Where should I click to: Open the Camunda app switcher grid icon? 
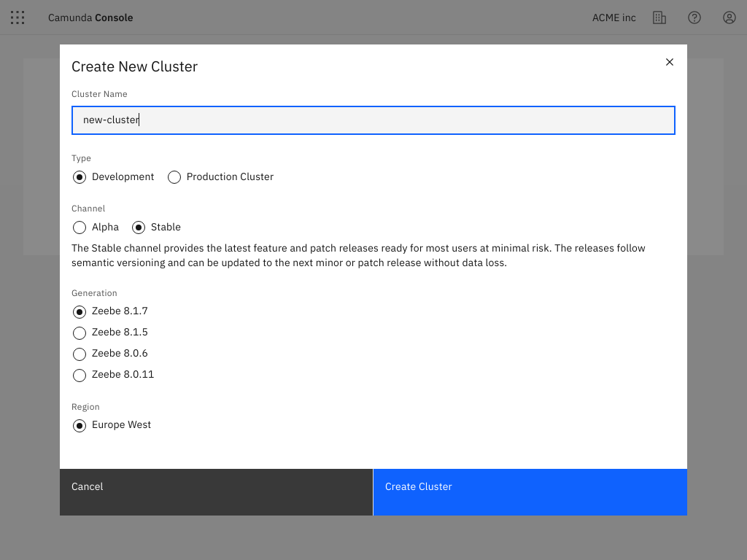17,17
